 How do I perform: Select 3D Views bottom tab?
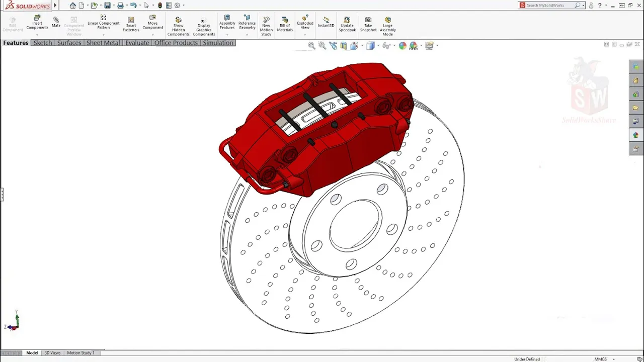[52, 353]
